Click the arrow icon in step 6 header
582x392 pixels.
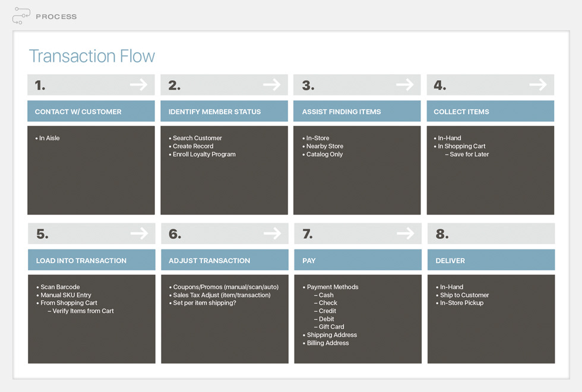pyautogui.click(x=273, y=233)
